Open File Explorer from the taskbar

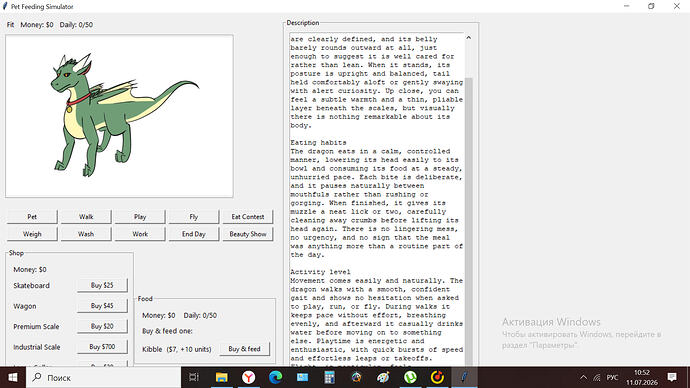point(221,377)
